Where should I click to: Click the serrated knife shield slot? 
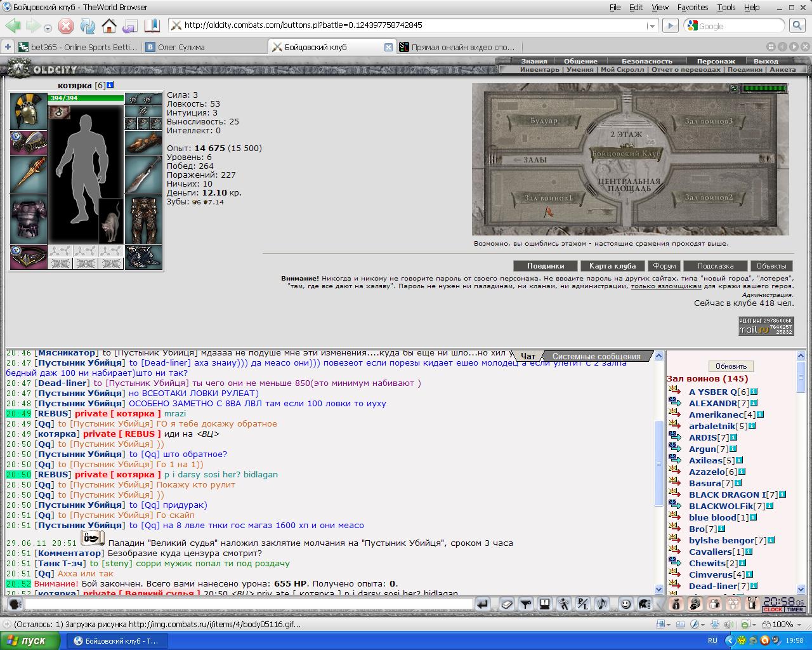(x=143, y=174)
